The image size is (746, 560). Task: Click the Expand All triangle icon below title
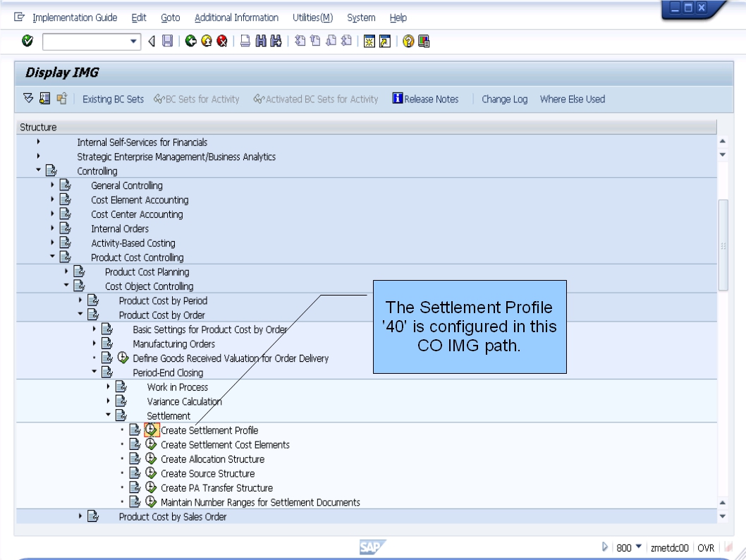click(x=28, y=99)
